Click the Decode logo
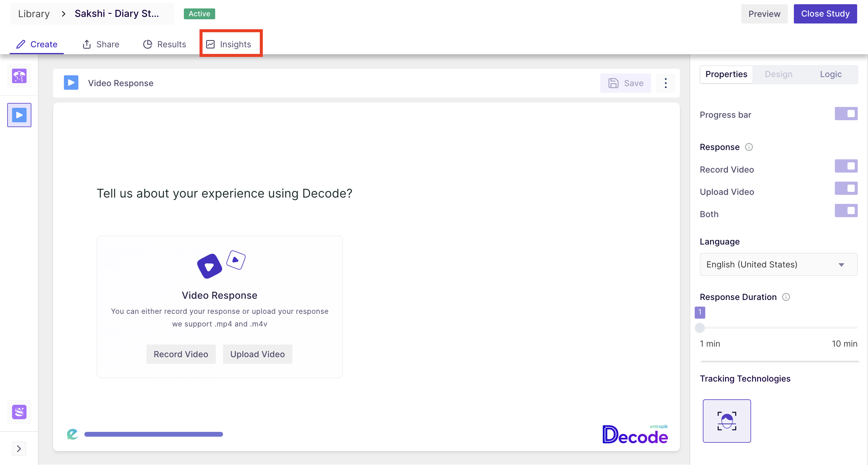 point(635,434)
